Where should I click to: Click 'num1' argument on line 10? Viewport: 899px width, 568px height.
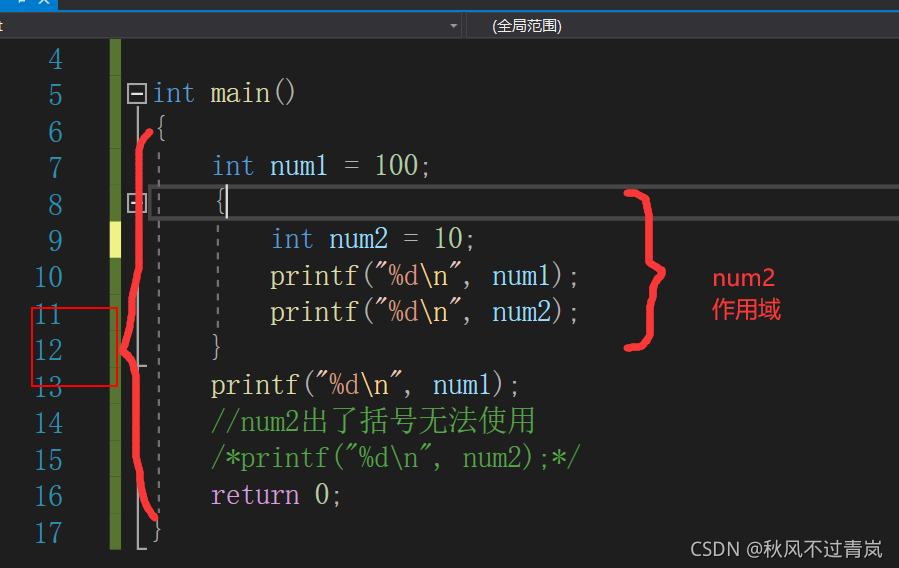tap(521, 276)
